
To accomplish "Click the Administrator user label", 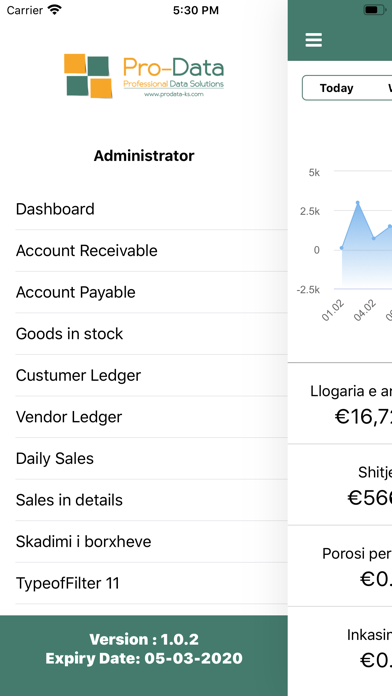I will pyautogui.click(x=144, y=156).
